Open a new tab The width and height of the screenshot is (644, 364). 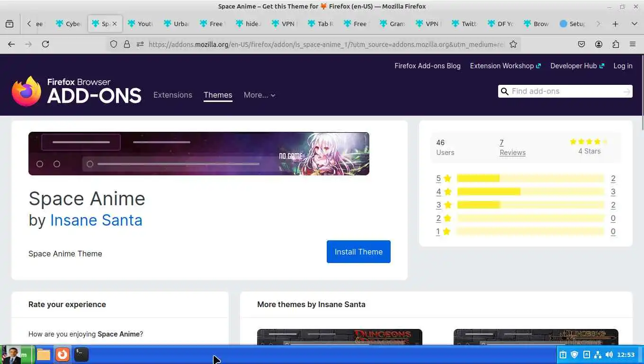[615, 24]
